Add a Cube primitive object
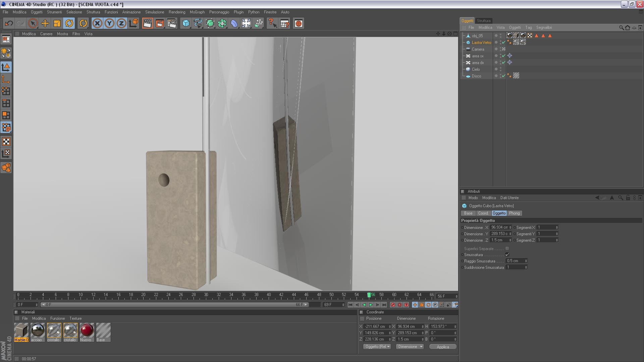This screenshot has height=362, width=644. [186, 23]
